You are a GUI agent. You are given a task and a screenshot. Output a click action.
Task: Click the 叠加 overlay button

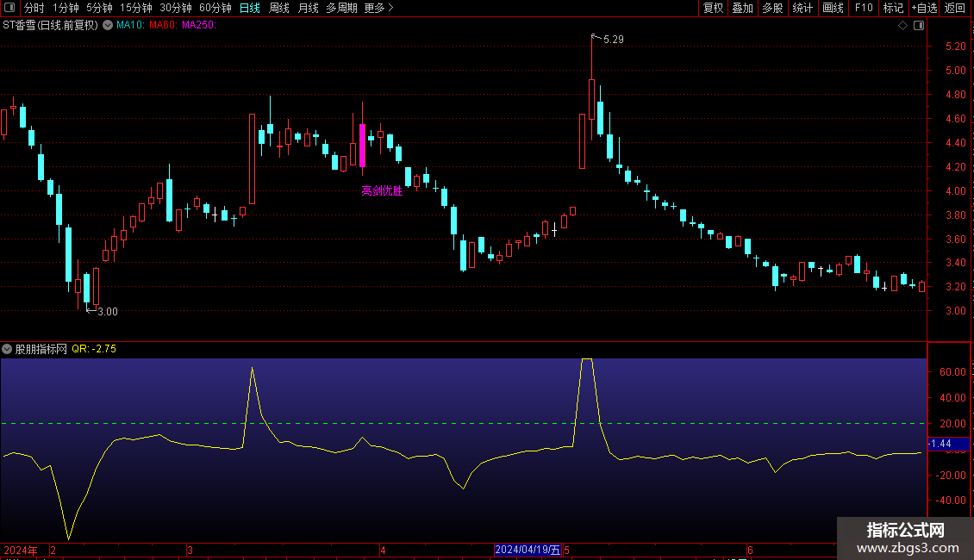point(742,8)
